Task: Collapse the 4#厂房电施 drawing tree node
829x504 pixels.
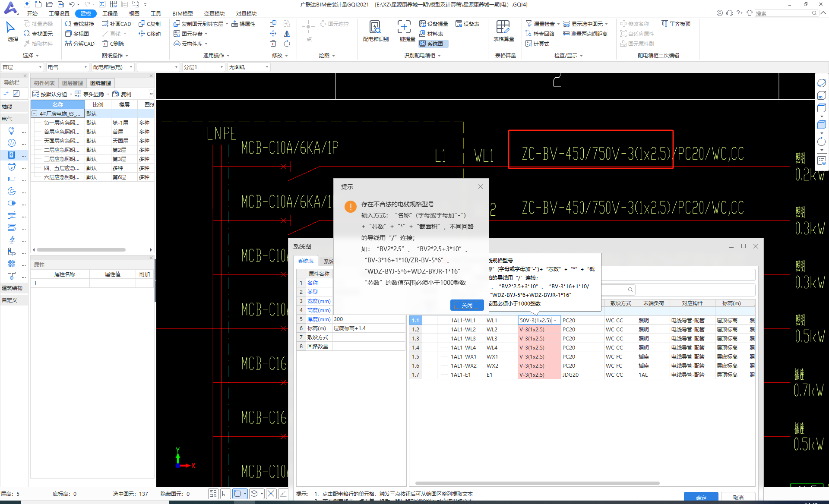Action: tap(34, 113)
